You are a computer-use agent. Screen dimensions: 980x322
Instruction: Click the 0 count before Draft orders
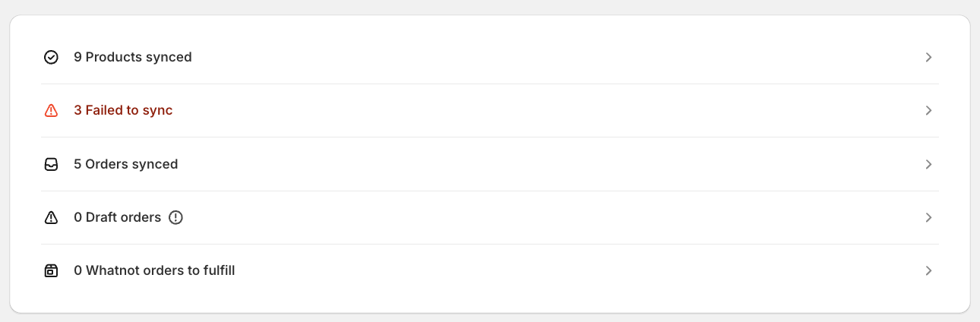[x=77, y=218]
